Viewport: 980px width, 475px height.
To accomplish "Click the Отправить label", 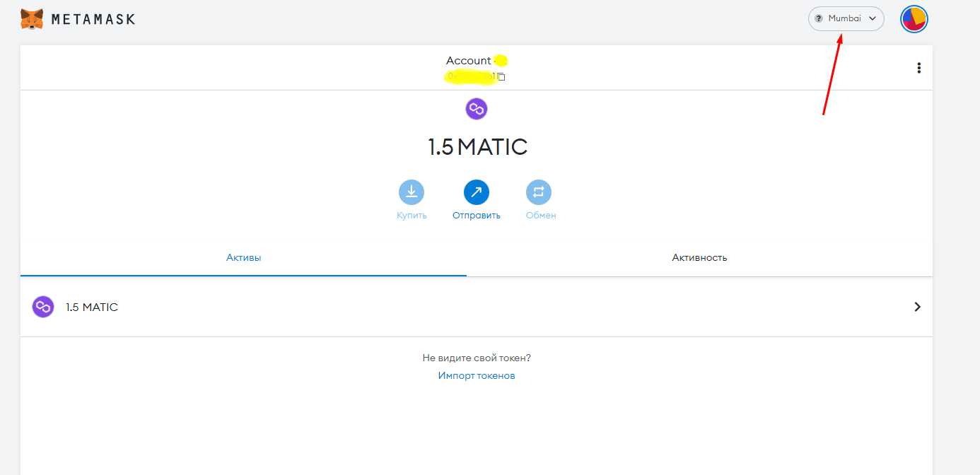I will [477, 216].
